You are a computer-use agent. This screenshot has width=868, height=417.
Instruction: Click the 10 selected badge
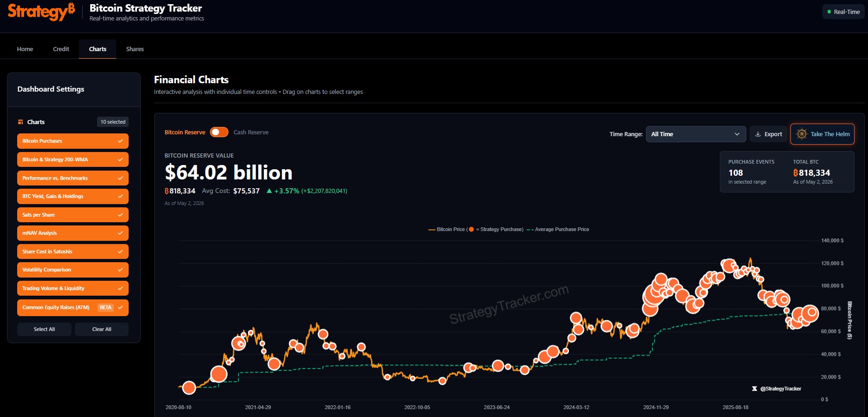pos(113,122)
